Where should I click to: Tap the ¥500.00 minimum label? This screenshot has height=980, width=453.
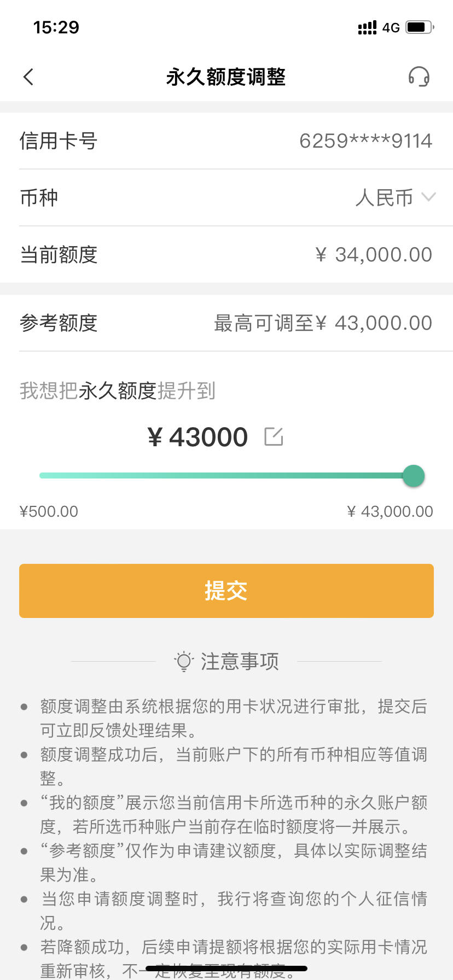(49, 511)
